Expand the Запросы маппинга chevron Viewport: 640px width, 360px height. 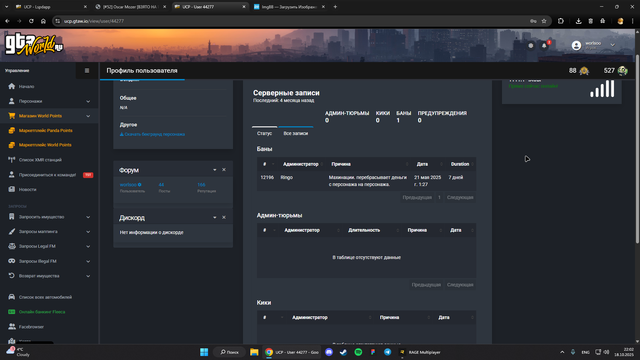point(88,232)
